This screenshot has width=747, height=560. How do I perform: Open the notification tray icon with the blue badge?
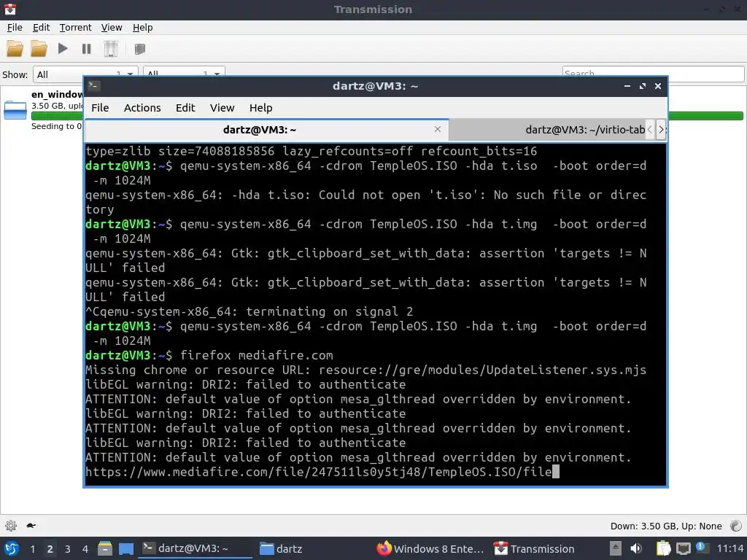pos(702,548)
